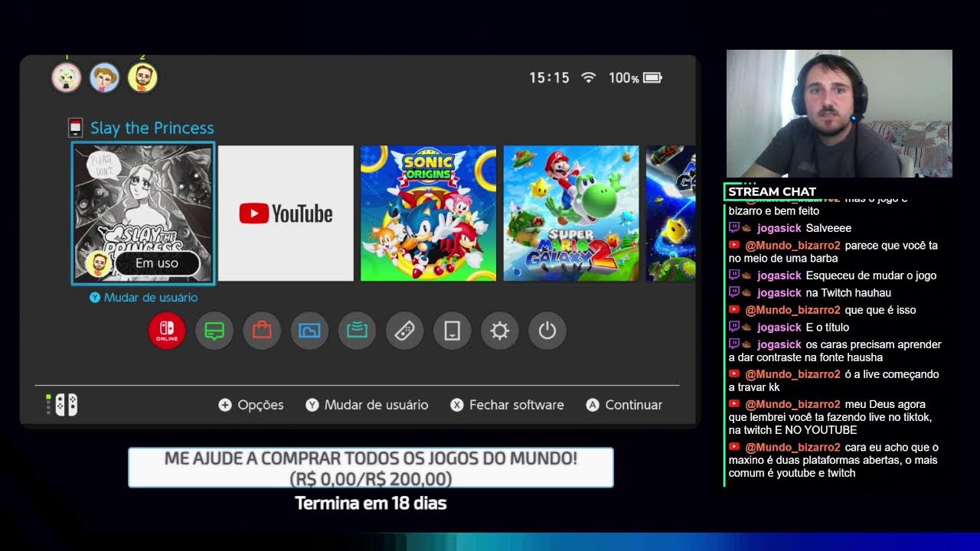
Task: Select the Slay the Princess game tile
Action: coord(143,214)
